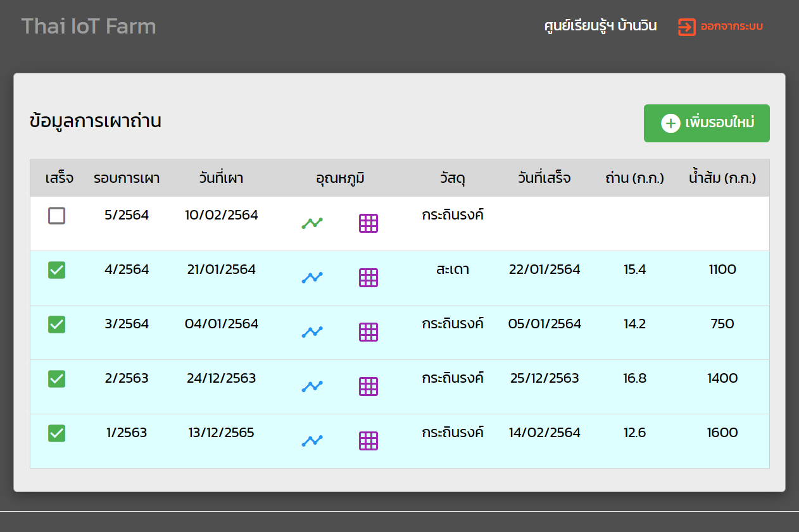Toggle the เสร็จ checkbox for round 3/2564
The height and width of the screenshot is (532, 799).
pyautogui.click(x=57, y=325)
